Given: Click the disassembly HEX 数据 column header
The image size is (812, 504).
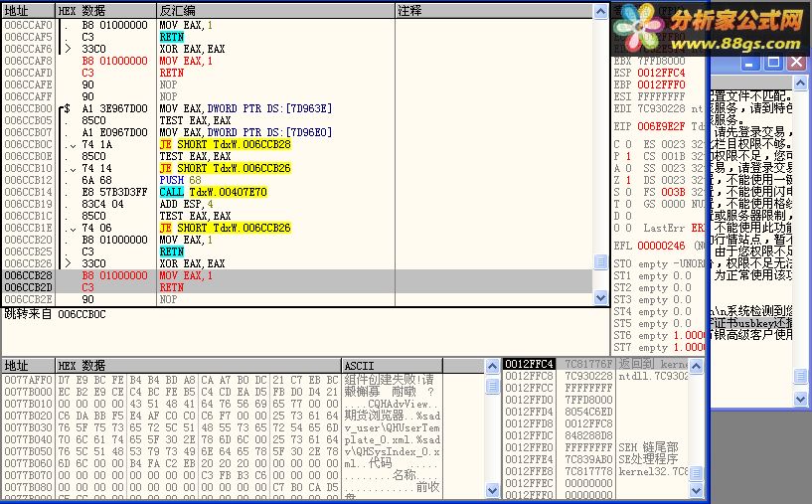Looking at the screenshot, I should tap(105, 11).
